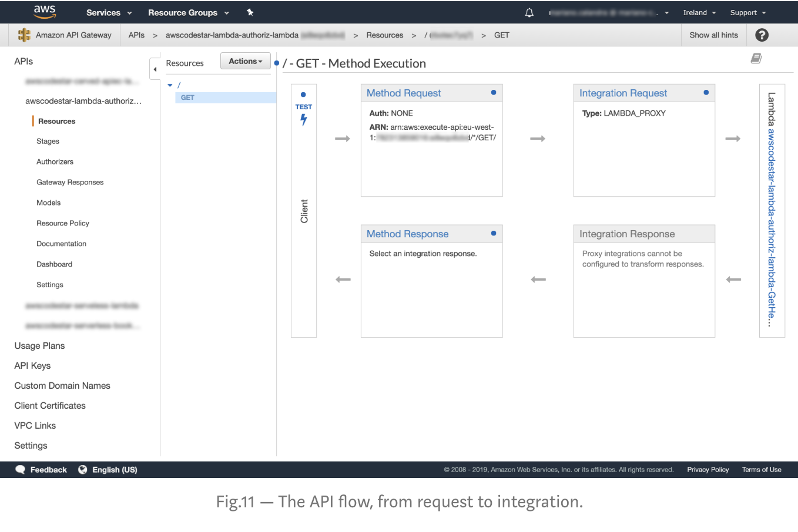Open Dashboard in the sidebar
This screenshot has height=532, width=798.
[54, 264]
